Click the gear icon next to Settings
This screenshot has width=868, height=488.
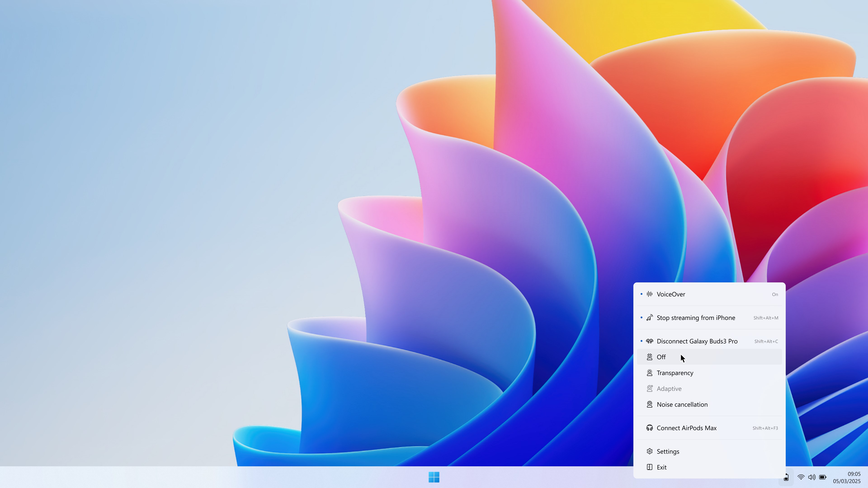650,451
